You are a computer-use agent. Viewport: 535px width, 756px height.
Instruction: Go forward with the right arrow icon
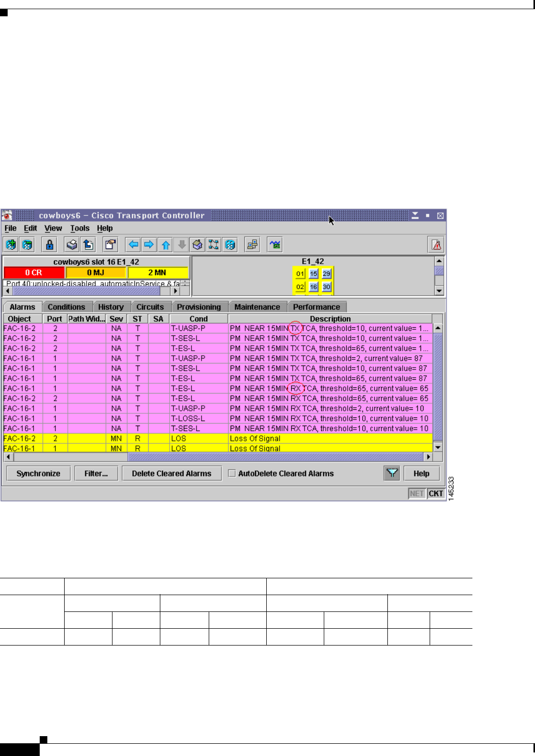[149, 245]
